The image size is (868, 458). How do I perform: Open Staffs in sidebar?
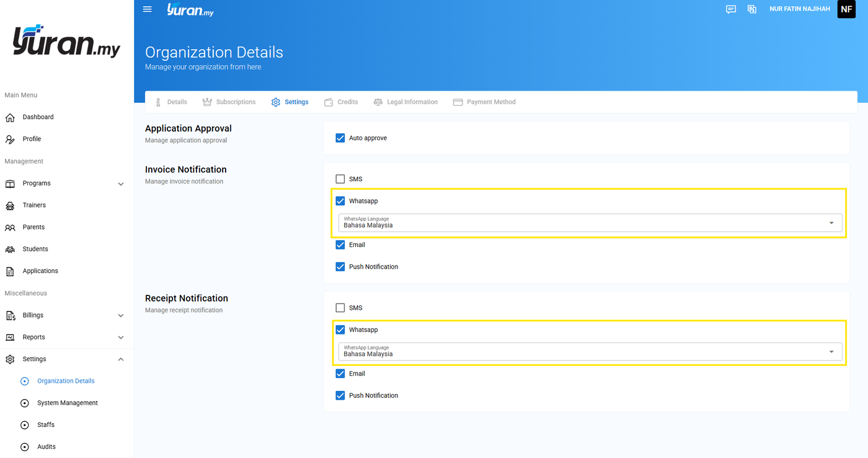pyautogui.click(x=46, y=424)
